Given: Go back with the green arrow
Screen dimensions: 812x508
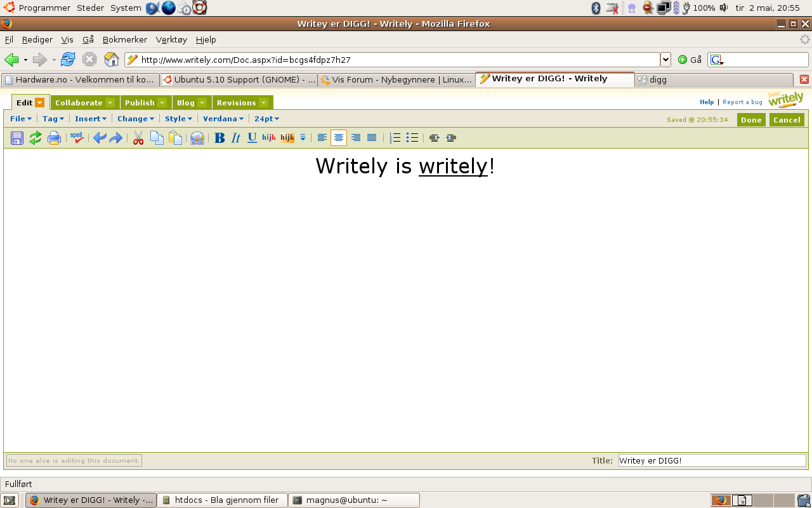Looking at the screenshot, I should coord(12,60).
